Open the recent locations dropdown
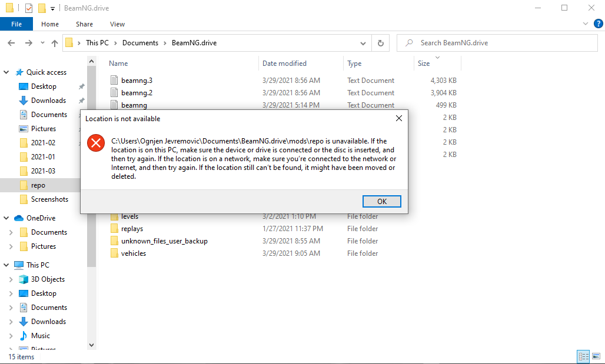605x364 pixels. coord(42,43)
